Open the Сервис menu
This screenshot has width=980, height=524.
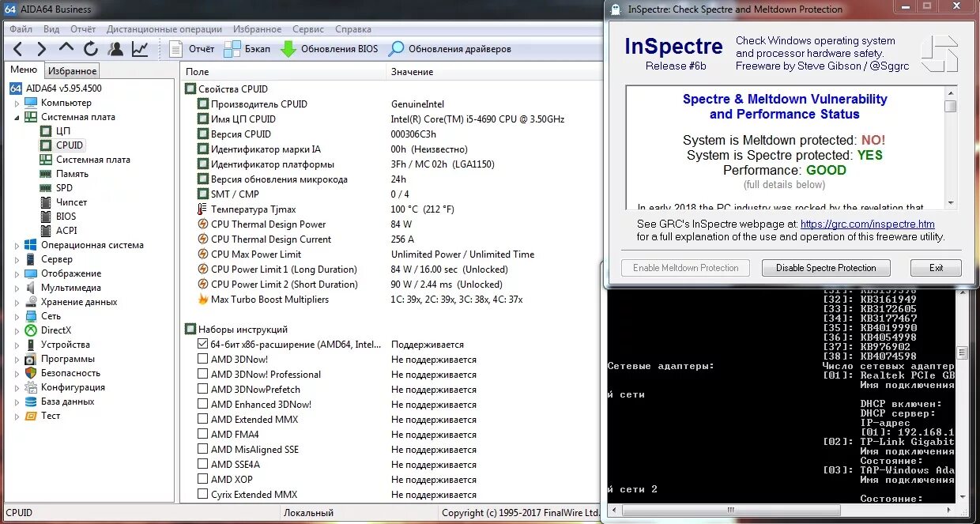point(308,29)
